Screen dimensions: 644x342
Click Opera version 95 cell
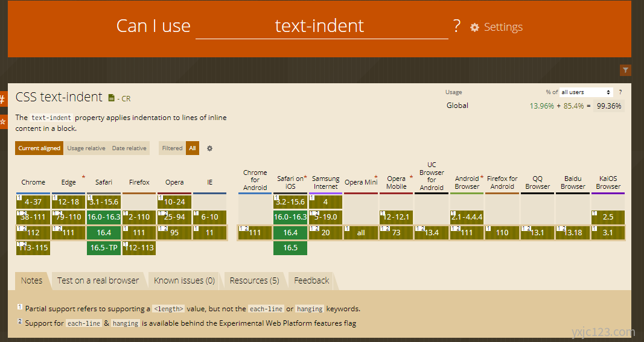point(174,232)
